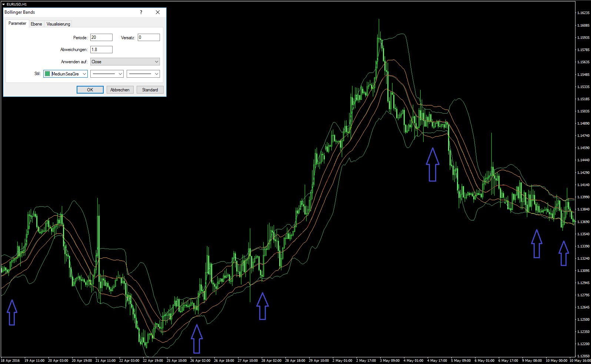Click the 1.12050 price label
The height and width of the screenshot is (364, 591).
pos(583,356)
